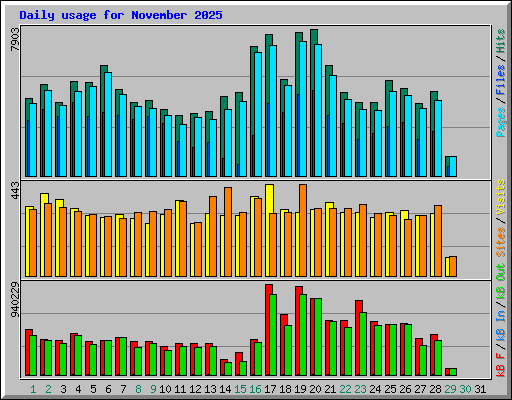Click day label 27 on the axis

pyautogui.click(x=420, y=389)
